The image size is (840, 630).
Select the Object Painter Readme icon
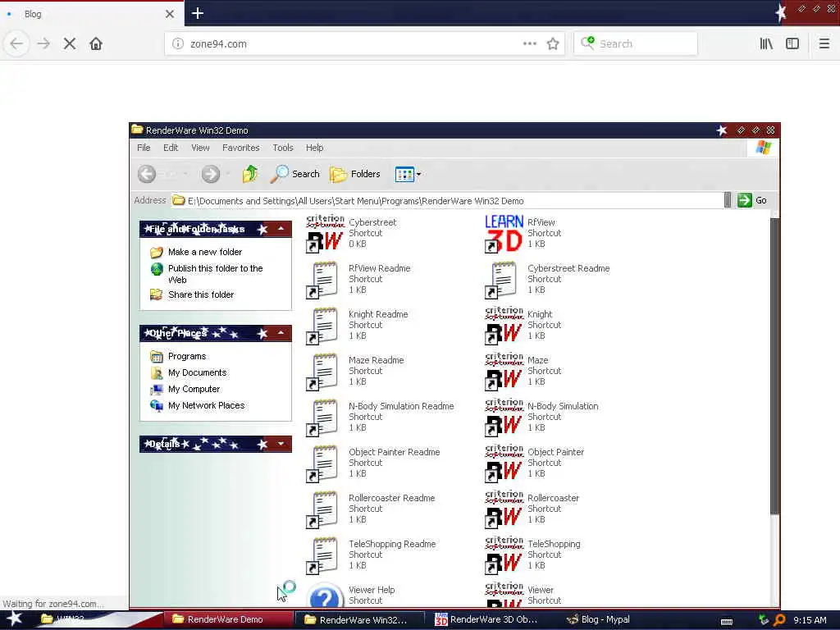322,464
